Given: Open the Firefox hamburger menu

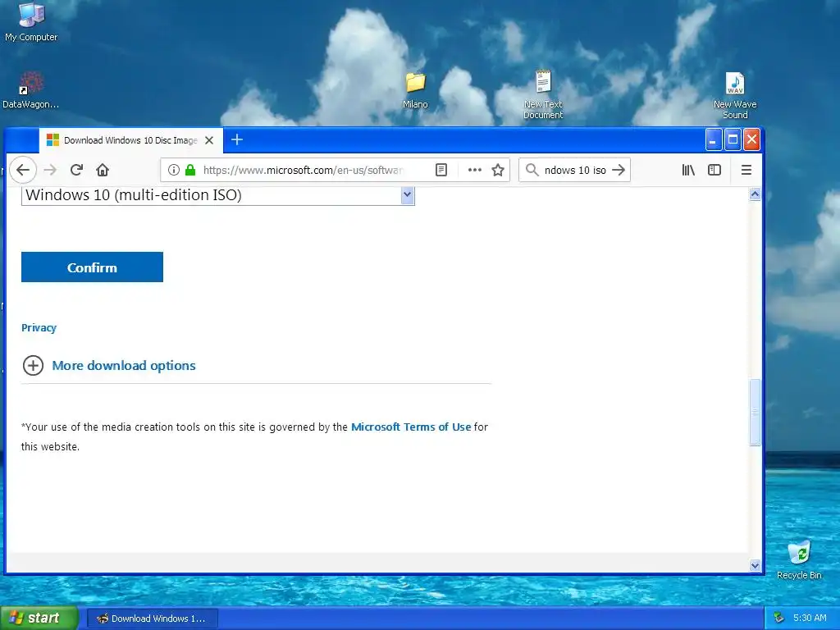Looking at the screenshot, I should coord(746,170).
